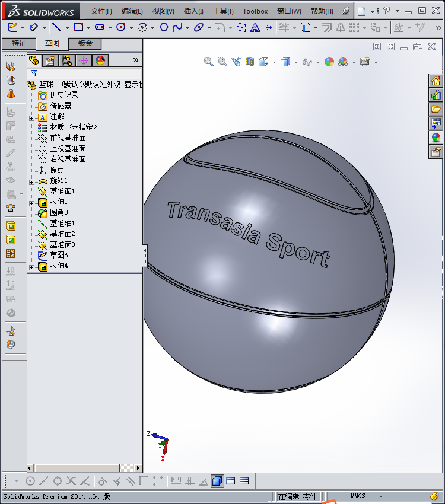Open the DimXpertManager tab icon
The image size is (445, 504).
(84, 60)
